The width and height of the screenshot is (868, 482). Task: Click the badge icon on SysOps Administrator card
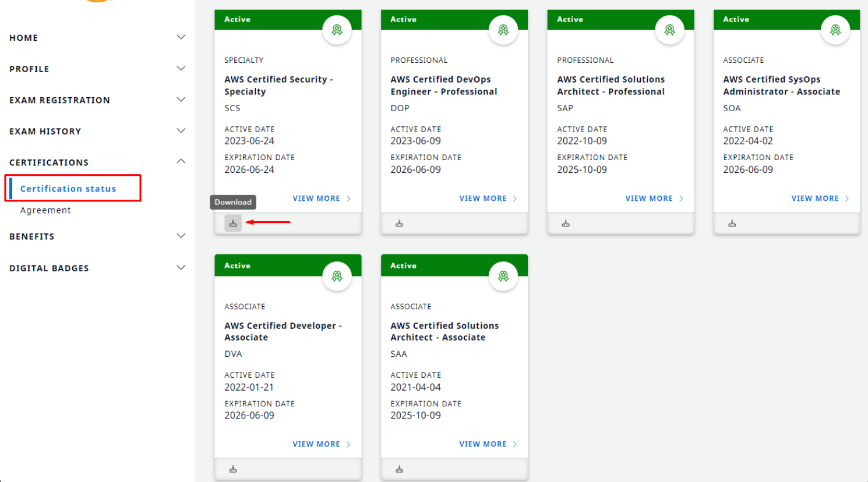pyautogui.click(x=835, y=30)
